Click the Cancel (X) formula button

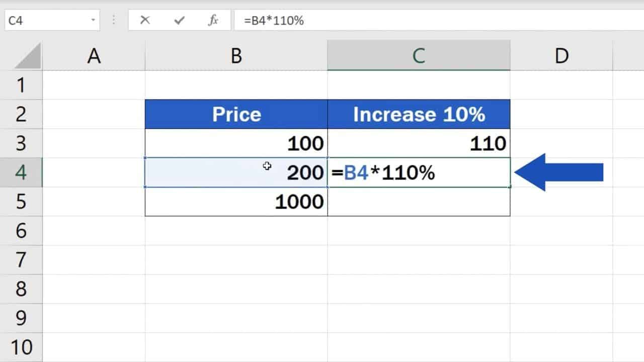click(x=145, y=21)
